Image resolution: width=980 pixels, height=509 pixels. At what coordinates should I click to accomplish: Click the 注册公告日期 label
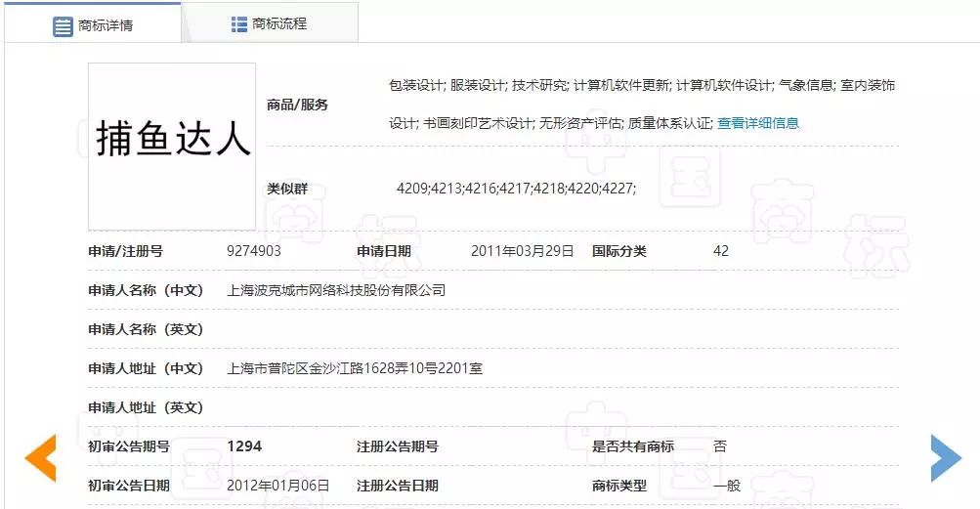click(x=398, y=486)
